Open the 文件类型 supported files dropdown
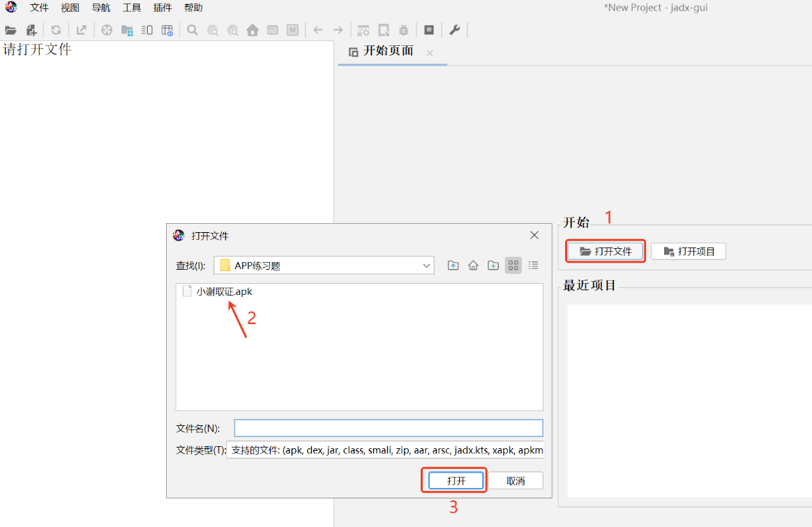The width and height of the screenshot is (812, 527). (385, 450)
